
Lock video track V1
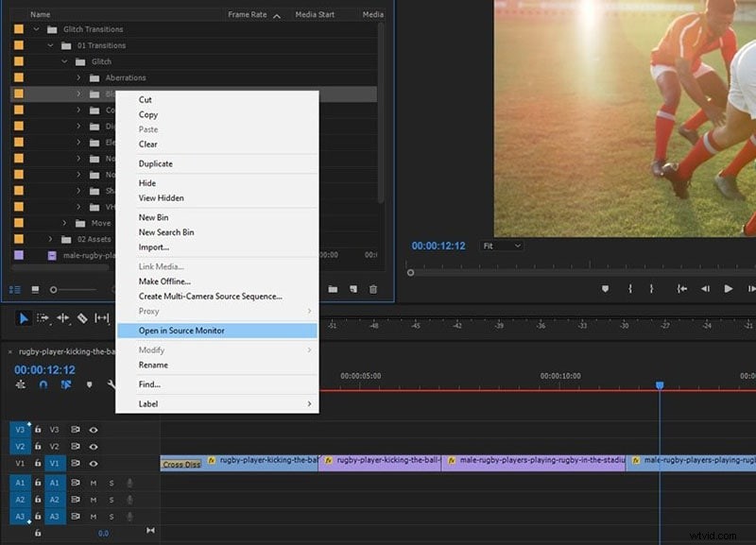pyautogui.click(x=37, y=461)
